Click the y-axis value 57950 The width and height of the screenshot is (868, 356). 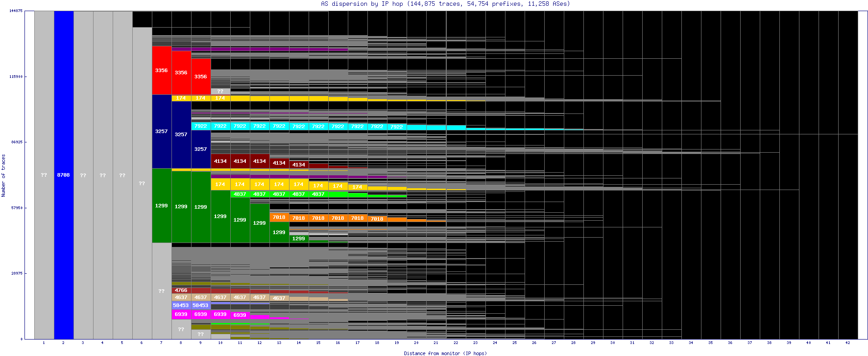point(17,208)
